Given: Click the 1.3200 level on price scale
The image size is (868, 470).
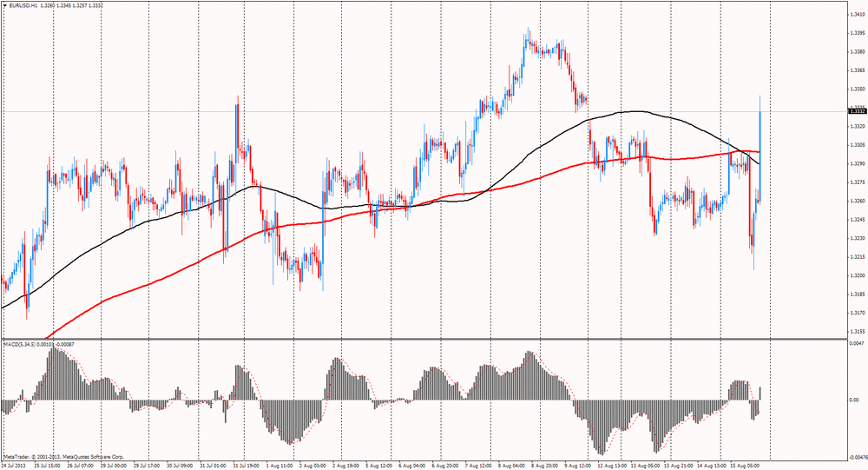Looking at the screenshot, I should pyautogui.click(x=856, y=275).
